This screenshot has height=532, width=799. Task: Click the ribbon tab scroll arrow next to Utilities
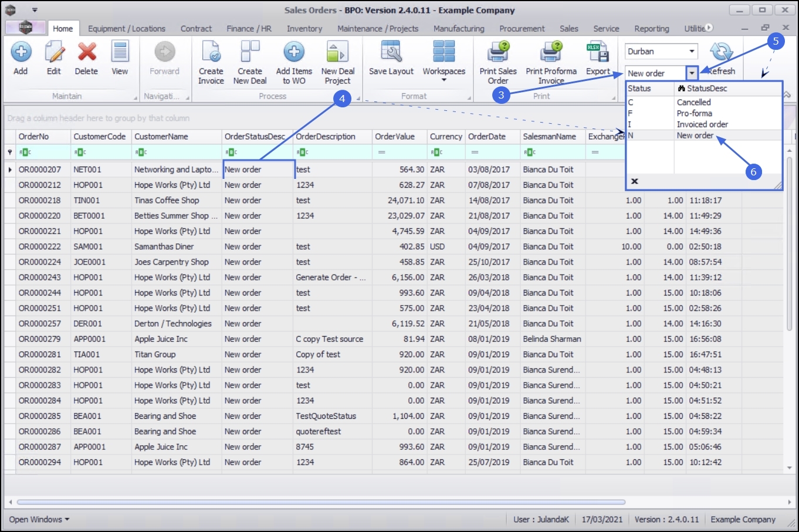pos(709,28)
